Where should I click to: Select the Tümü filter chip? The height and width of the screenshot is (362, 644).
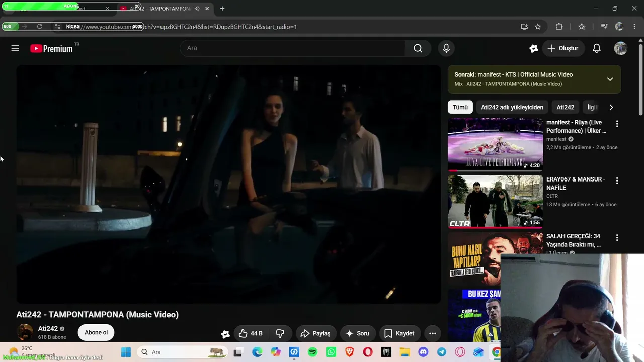pos(460,107)
